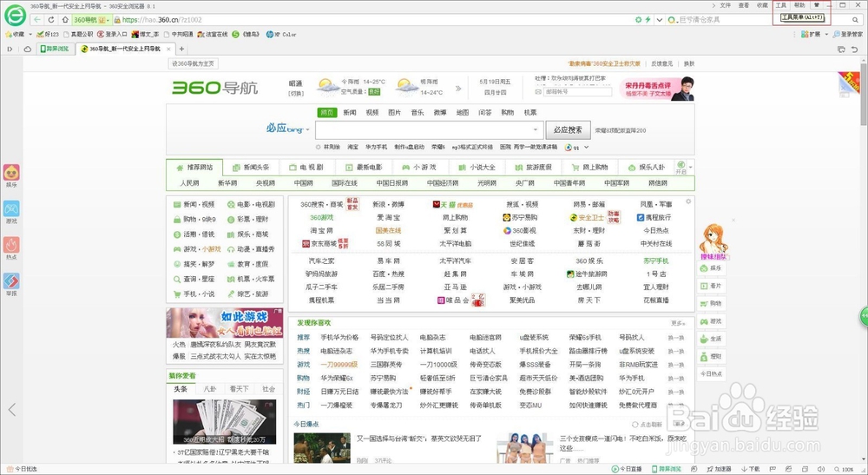The height and width of the screenshot is (475, 868).
Task: Open the 好123 bookmark
Action: (48, 35)
